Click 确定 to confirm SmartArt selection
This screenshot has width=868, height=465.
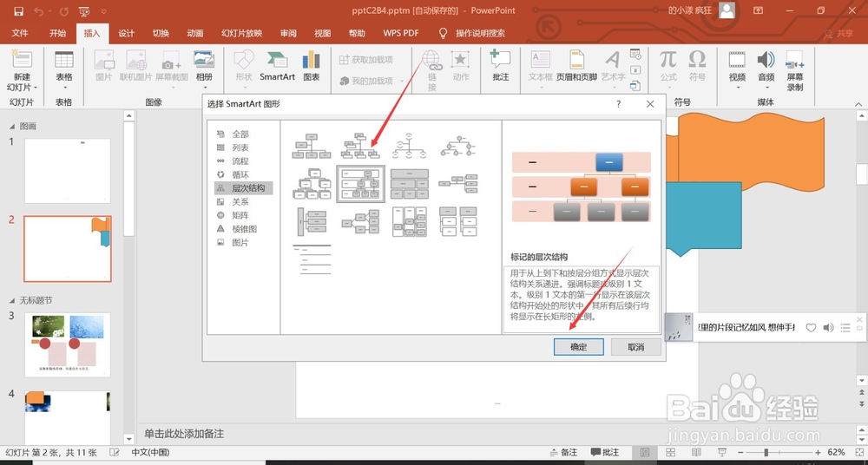(x=578, y=347)
